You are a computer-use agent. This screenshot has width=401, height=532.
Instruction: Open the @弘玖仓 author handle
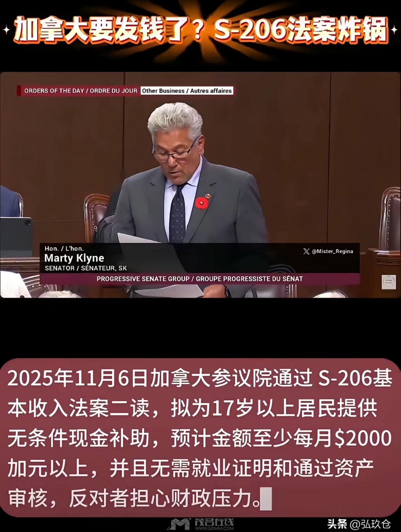click(x=370, y=524)
